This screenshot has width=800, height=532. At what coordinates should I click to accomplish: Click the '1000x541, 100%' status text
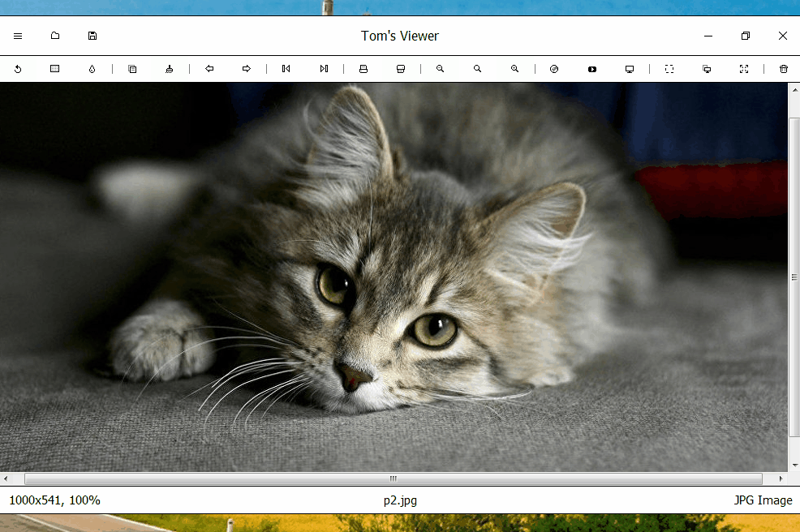click(x=54, y=500)
